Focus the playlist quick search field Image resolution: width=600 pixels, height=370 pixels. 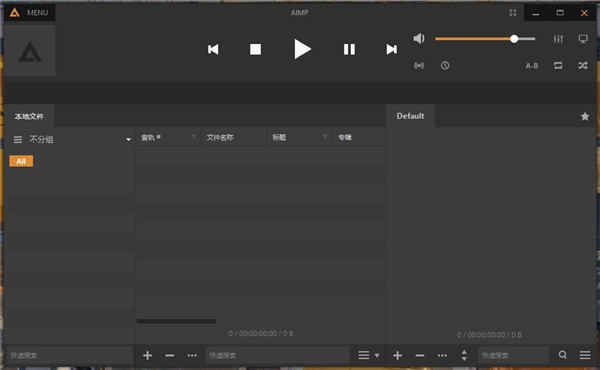coord(514,355)
